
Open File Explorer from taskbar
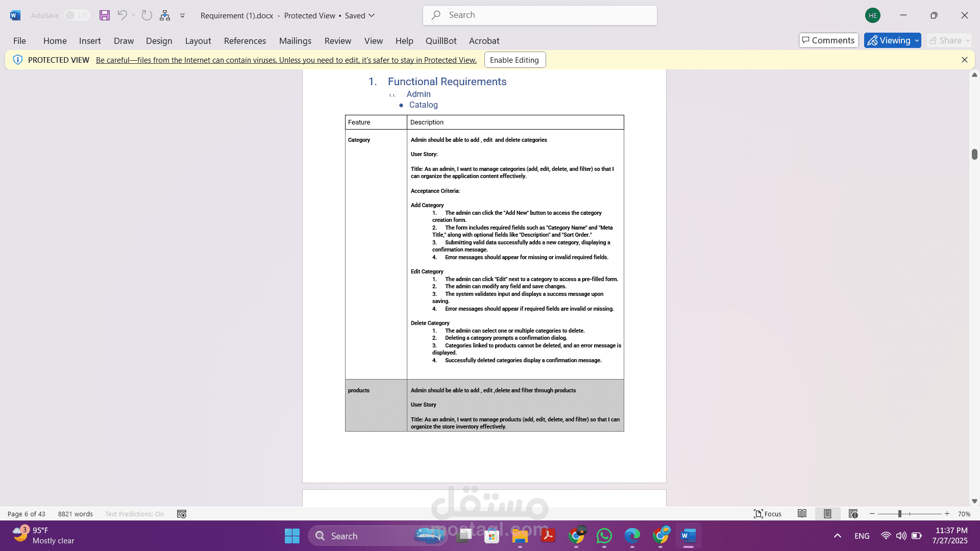(520, 536)
